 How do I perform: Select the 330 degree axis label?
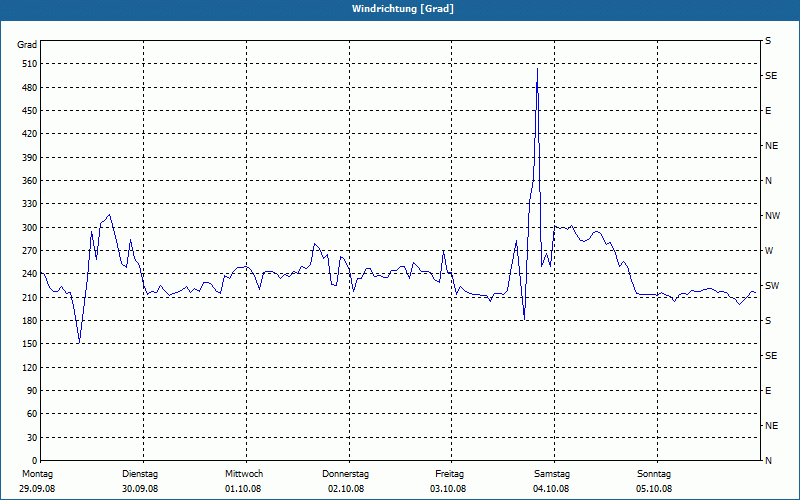[31, 204]
